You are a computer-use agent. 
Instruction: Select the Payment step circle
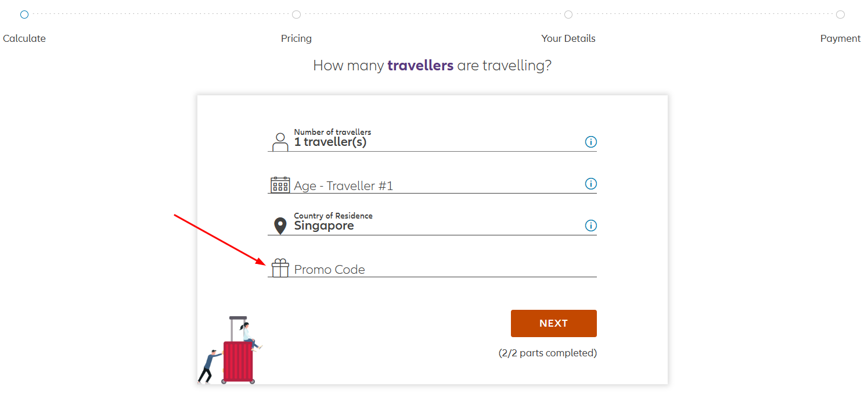[x=841, y=14]
